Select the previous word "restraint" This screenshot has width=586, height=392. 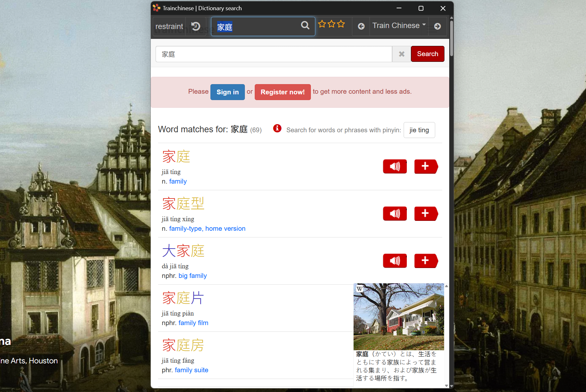click(169, 26)
